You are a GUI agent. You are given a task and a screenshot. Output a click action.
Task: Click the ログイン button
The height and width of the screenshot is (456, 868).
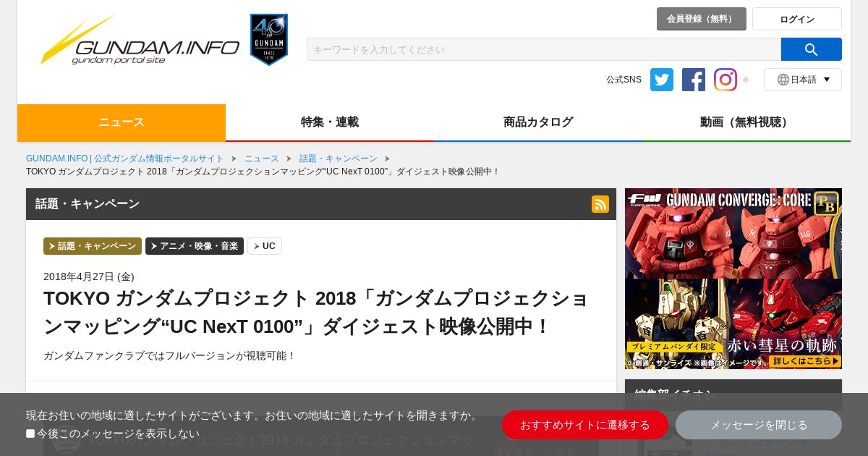coord(797,19)
